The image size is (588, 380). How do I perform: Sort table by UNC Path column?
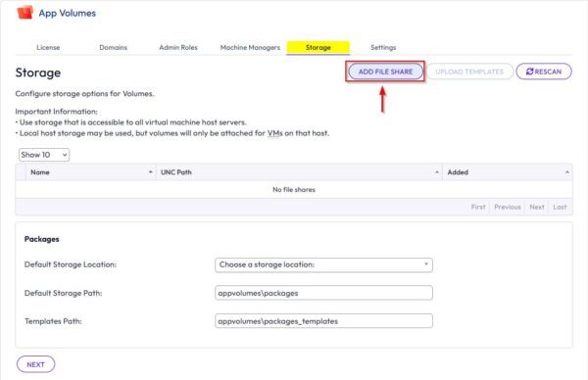pyautogui.click(x=299, y=172)
